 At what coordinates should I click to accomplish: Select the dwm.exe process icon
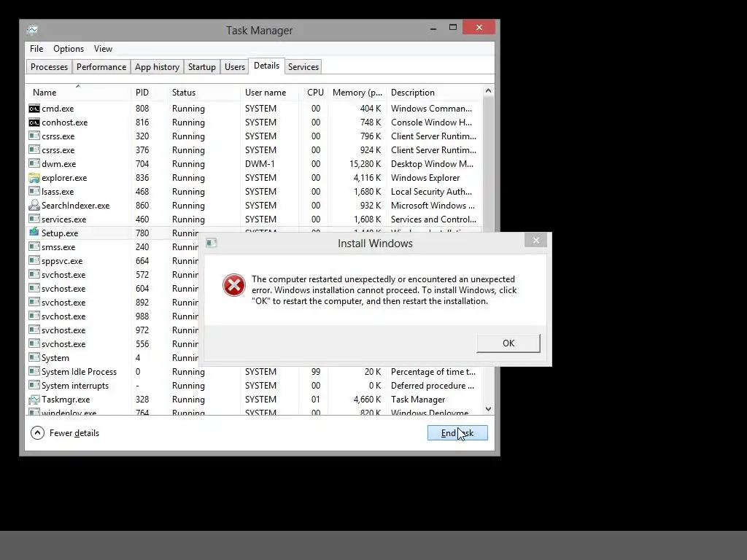point(34,164)
